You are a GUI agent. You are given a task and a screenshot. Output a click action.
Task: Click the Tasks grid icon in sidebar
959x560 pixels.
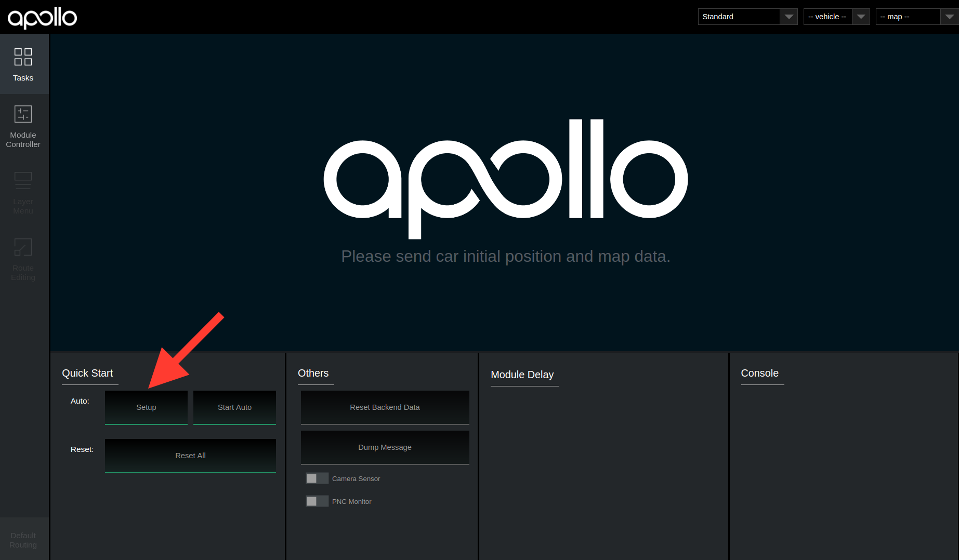pyautogui.click(x=23, y=57)
